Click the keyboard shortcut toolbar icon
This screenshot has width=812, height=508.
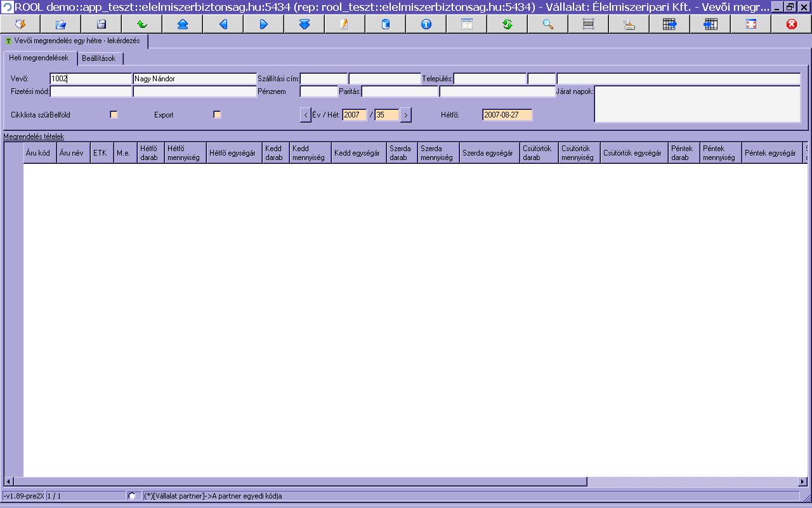[x=629, y=24]
